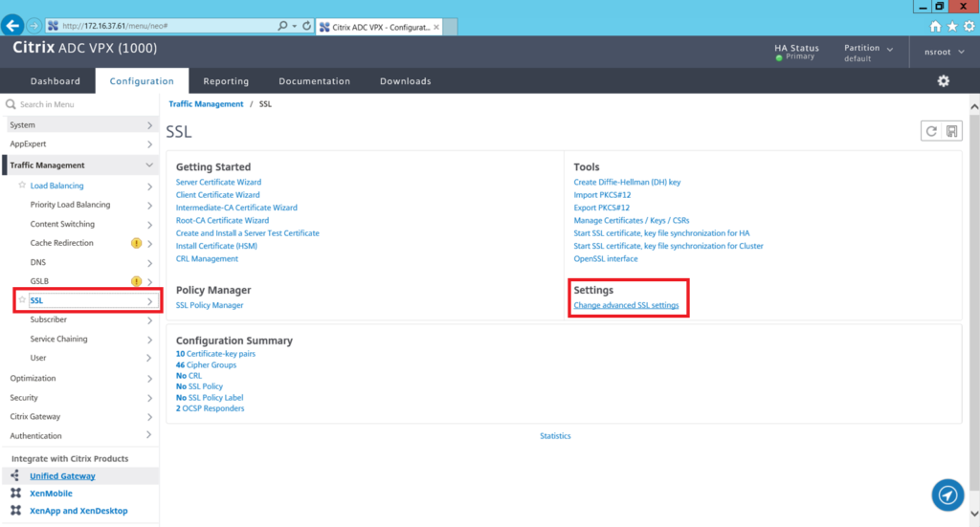980x527 pixels.
Task: Expand the System menu chevron
Action: pyautogui.click(x=149, y=125)
